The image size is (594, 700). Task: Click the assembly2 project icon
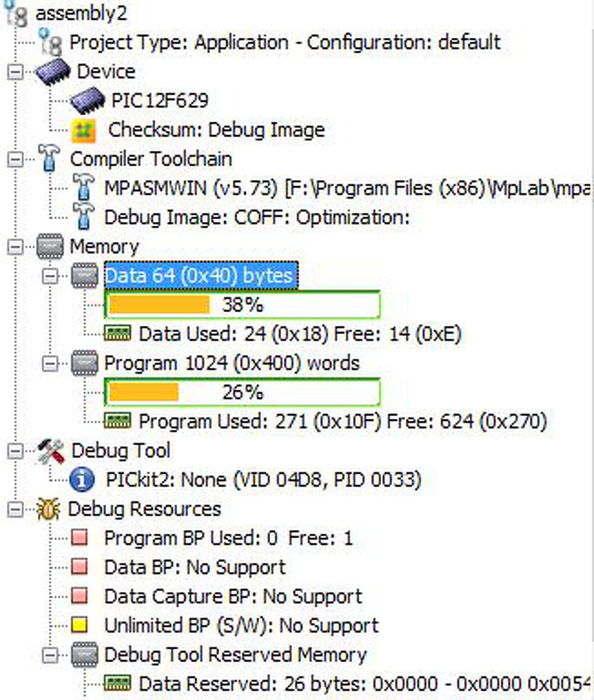point(15,13)
